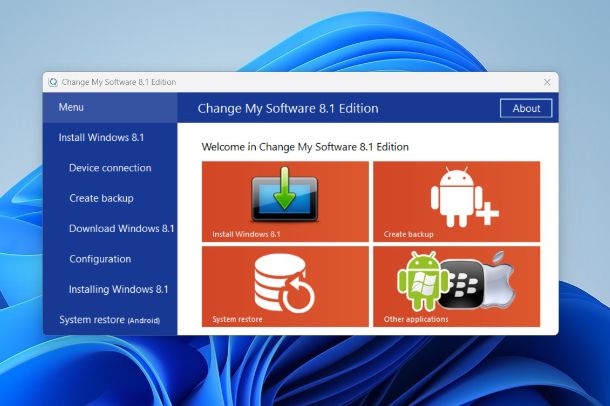Click the 'Install Windows 8.1' tile label
Viewport: 610px width, 406px height.
click(x=246, y=234)
